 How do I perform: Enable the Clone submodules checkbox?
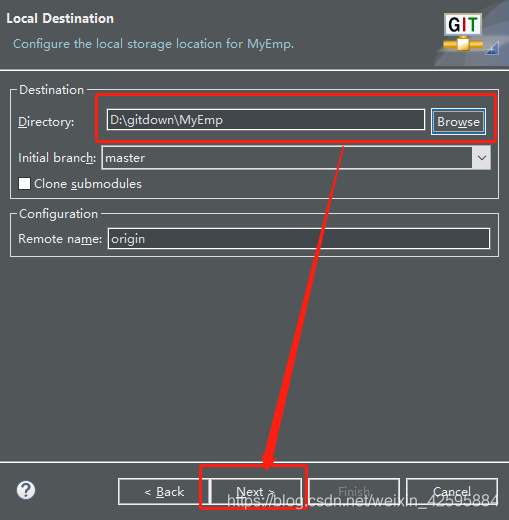24,184
